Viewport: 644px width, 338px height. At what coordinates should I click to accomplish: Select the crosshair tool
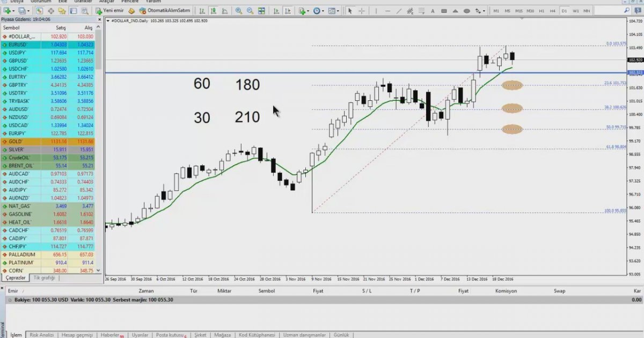[362, 11]
